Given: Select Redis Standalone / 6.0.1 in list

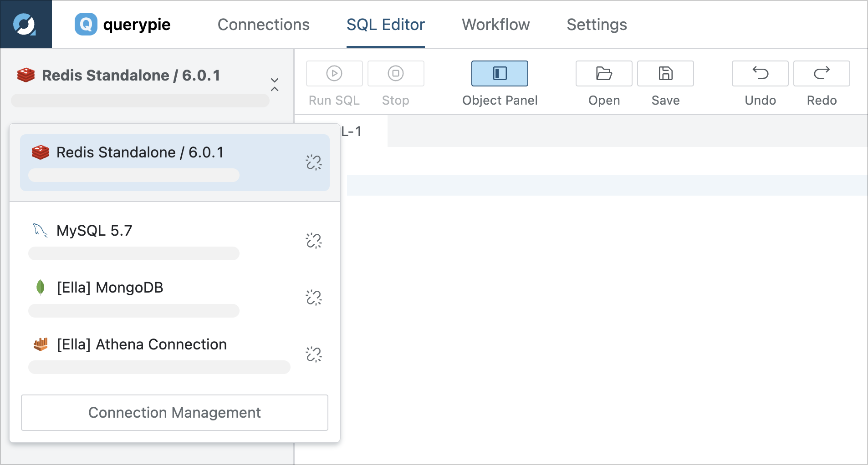Looking at the screenshot, I should click(x=175, y=162).
